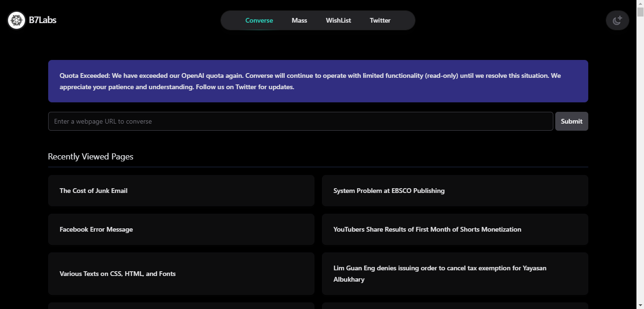Screen dimensions: 644x309
Task: Open the Converse tab
Action: coord(259,20)
